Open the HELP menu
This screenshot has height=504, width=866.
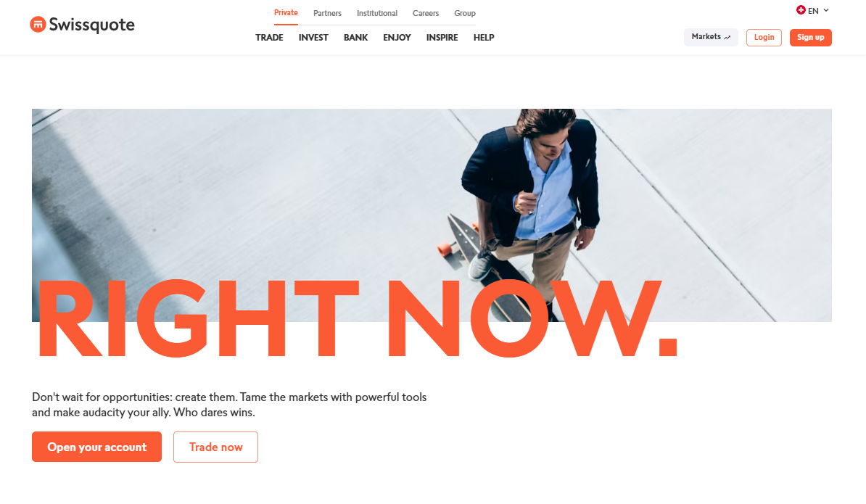click(x=484, y=38)
